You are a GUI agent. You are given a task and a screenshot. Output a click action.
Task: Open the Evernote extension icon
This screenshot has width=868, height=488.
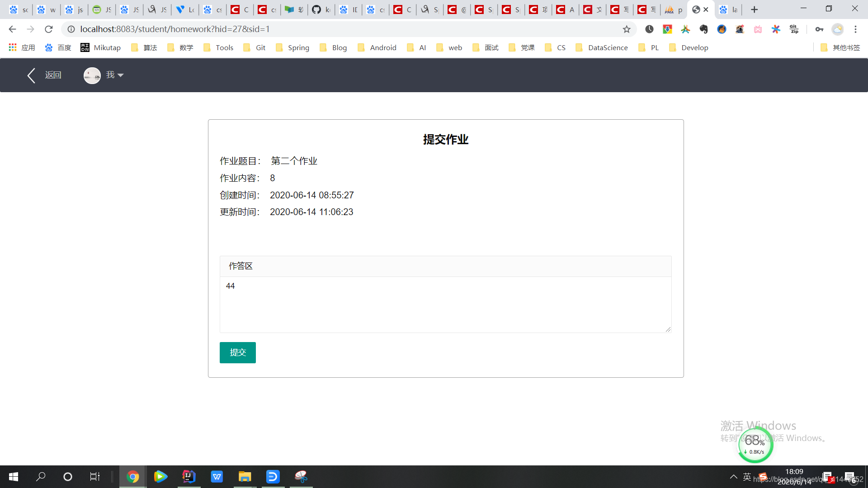coord(703,29)
